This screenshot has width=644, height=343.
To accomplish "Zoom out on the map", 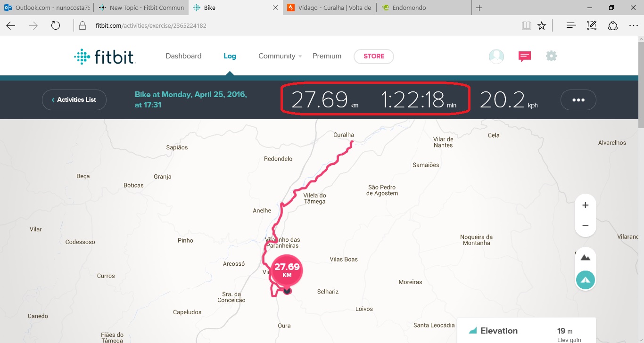I will [586, 226].
